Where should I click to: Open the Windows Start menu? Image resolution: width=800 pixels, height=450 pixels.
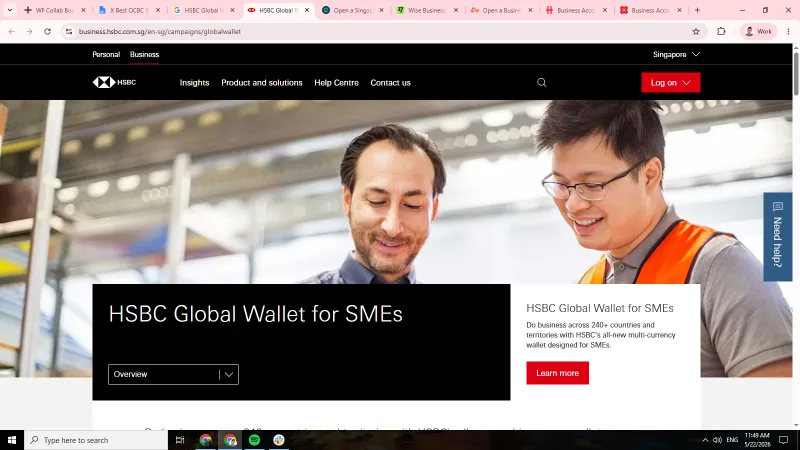click(x=12, y=440)
